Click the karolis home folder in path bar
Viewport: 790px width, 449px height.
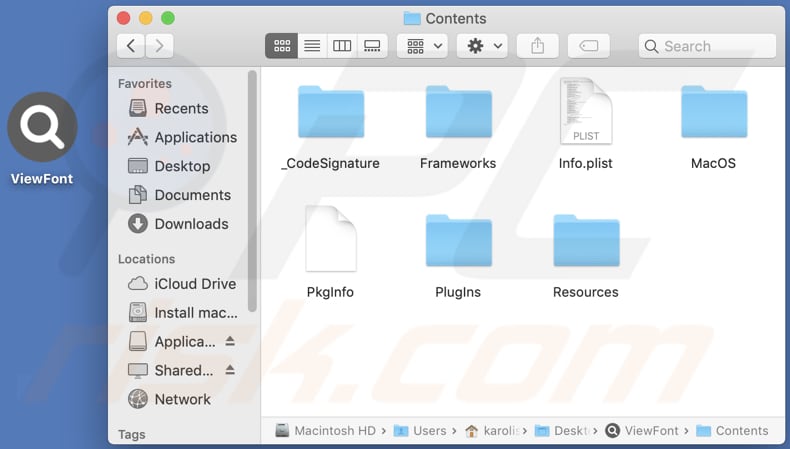tap(492, 431)
